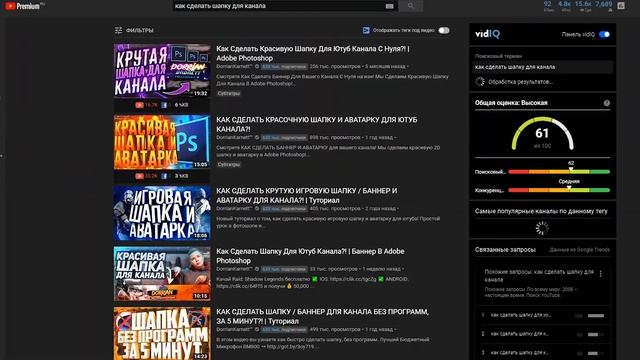Click the Поисковый volume color bar

(559, 172)
